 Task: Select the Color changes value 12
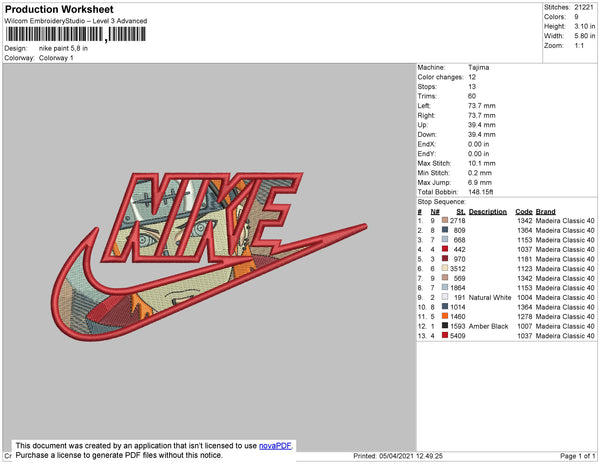pos(472,77)
